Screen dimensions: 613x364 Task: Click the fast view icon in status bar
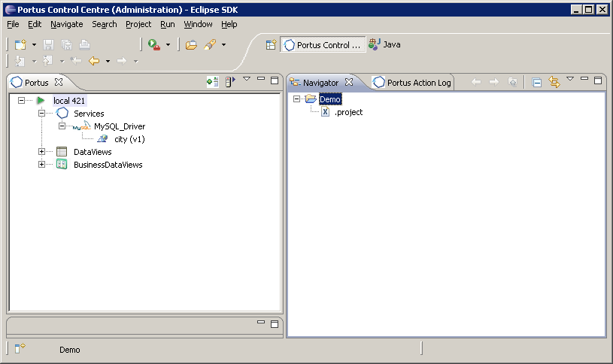(x=20, y=348)
